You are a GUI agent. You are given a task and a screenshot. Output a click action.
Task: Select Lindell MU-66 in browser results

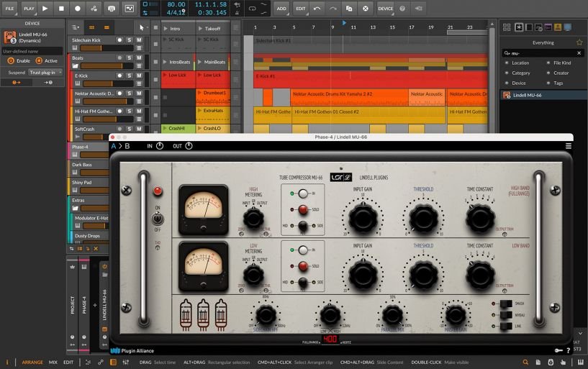coord(527,95)
